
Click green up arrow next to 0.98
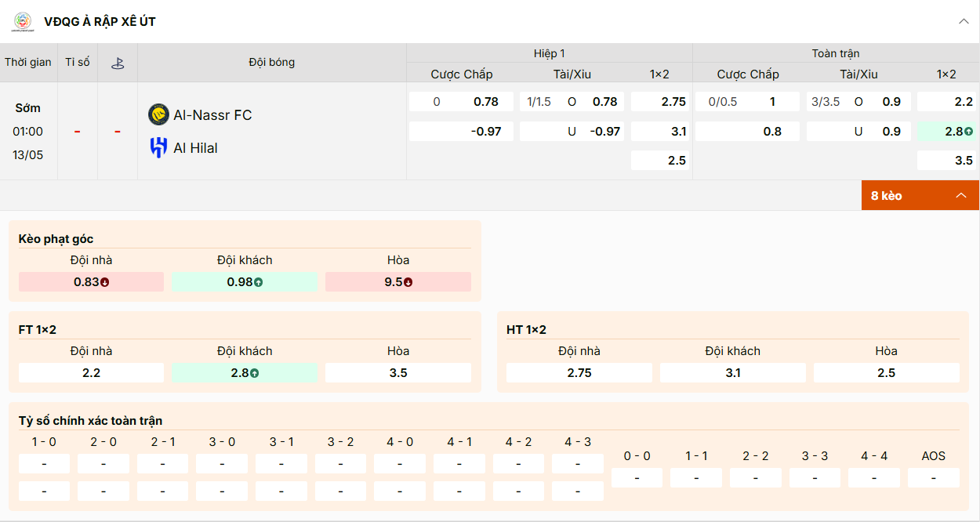click(259, 282)
